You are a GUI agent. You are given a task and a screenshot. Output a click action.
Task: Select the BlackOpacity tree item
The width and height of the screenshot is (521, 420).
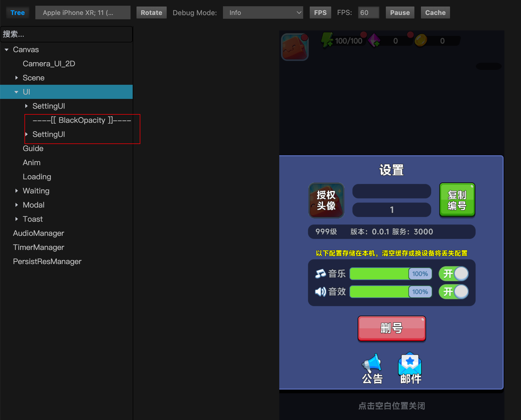[82, 120]
